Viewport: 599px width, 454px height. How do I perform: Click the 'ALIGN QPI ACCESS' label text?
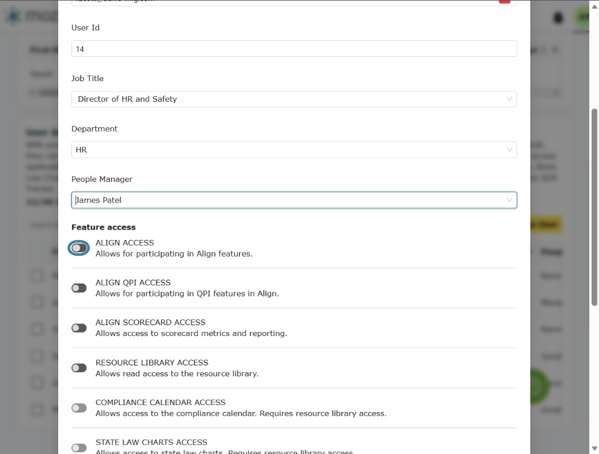point(133,282)
